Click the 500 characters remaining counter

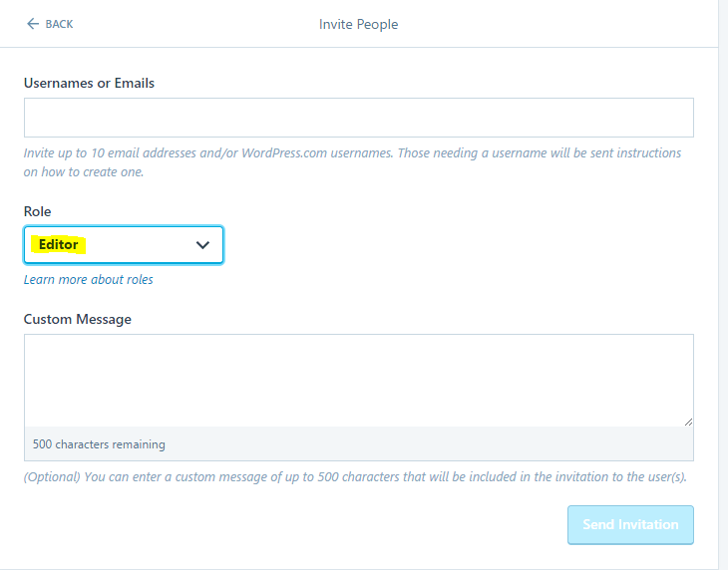pyautogui.click(x=99, y=444)
